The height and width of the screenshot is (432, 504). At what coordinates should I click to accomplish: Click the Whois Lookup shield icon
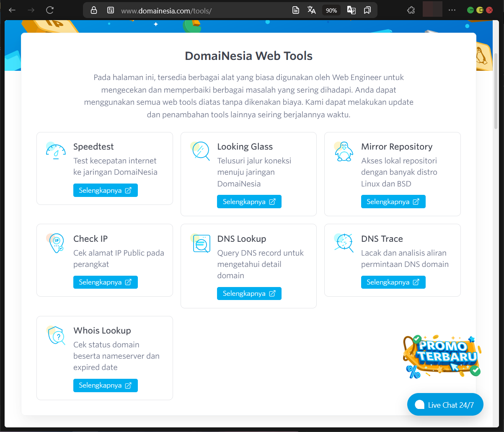point(56,335)
